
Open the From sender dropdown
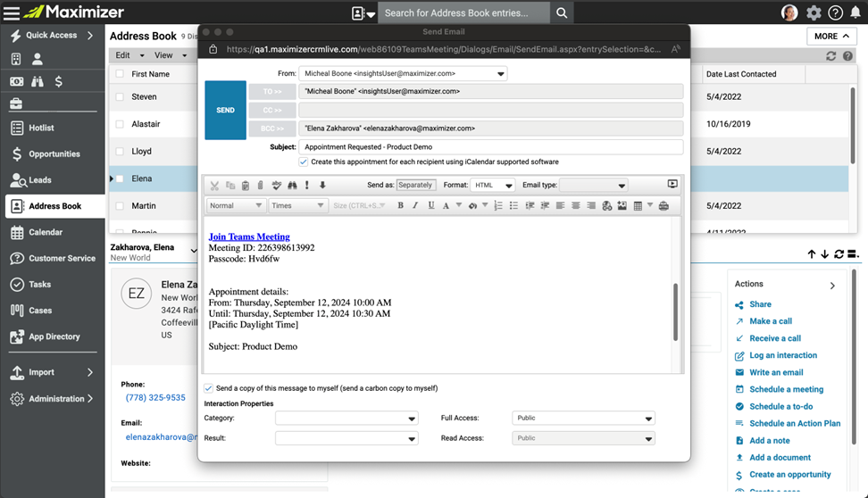[x=403, y=73]
